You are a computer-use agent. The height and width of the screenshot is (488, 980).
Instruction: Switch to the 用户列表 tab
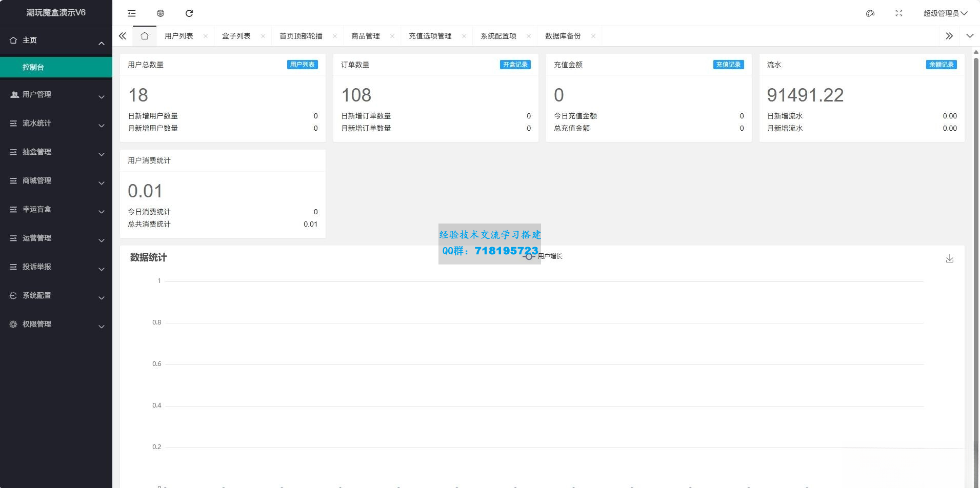(179, 36)
